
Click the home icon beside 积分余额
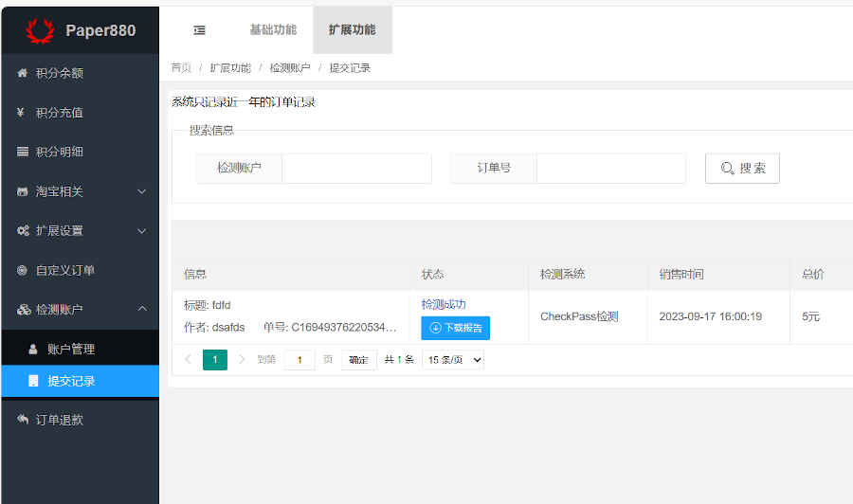[23, 73]
